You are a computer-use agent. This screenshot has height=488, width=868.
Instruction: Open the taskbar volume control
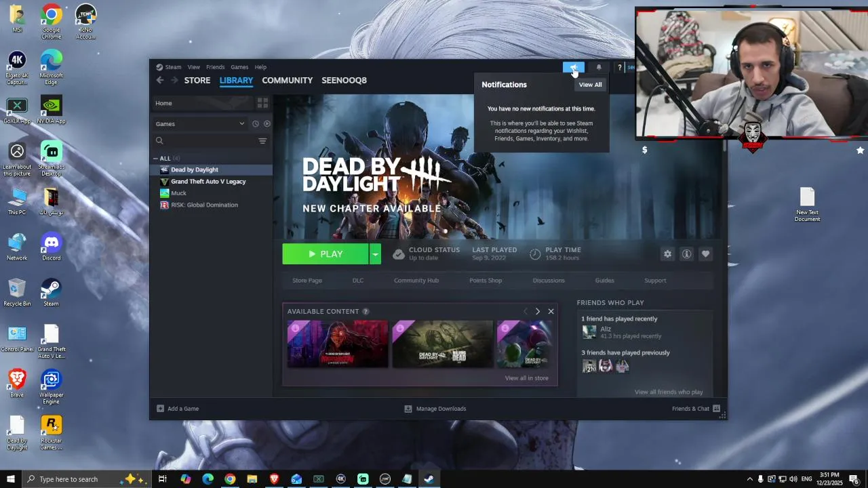coord(793,479)
